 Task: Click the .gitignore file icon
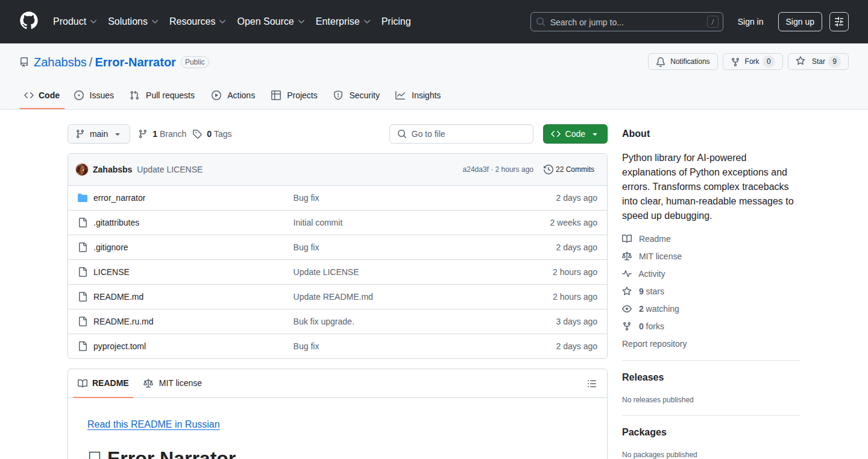pos(83,247)
